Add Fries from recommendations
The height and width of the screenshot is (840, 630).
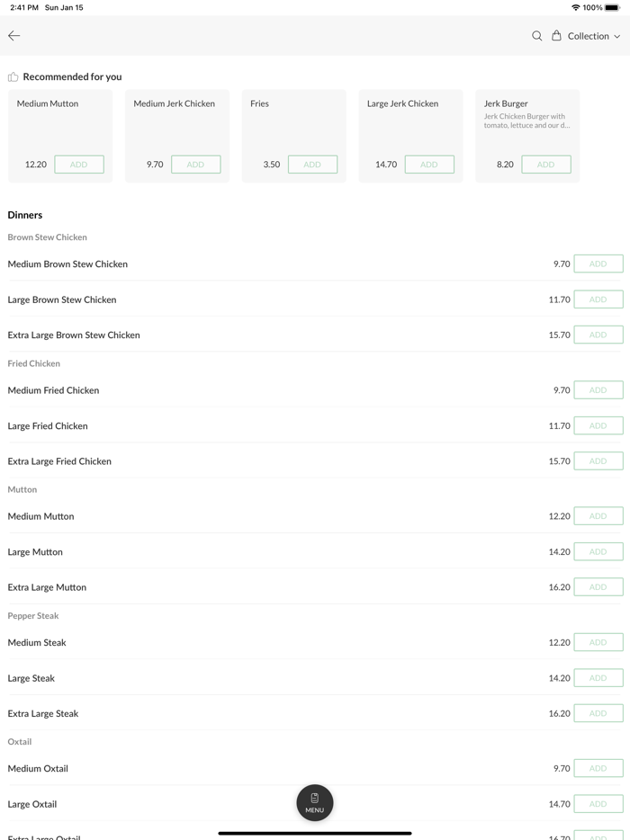[x=312, y=165]
